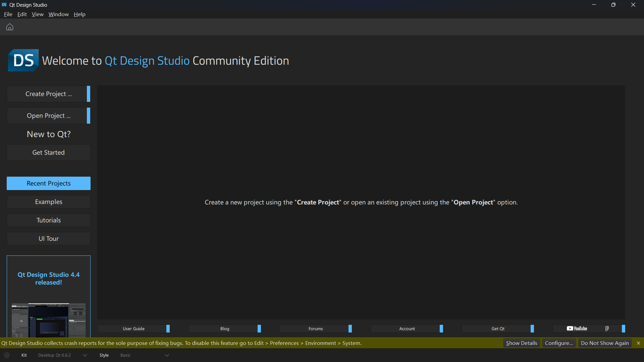The width and height of the screenshot is (644, 362).
Task: Open the File menu
Action: pos(8,14)
